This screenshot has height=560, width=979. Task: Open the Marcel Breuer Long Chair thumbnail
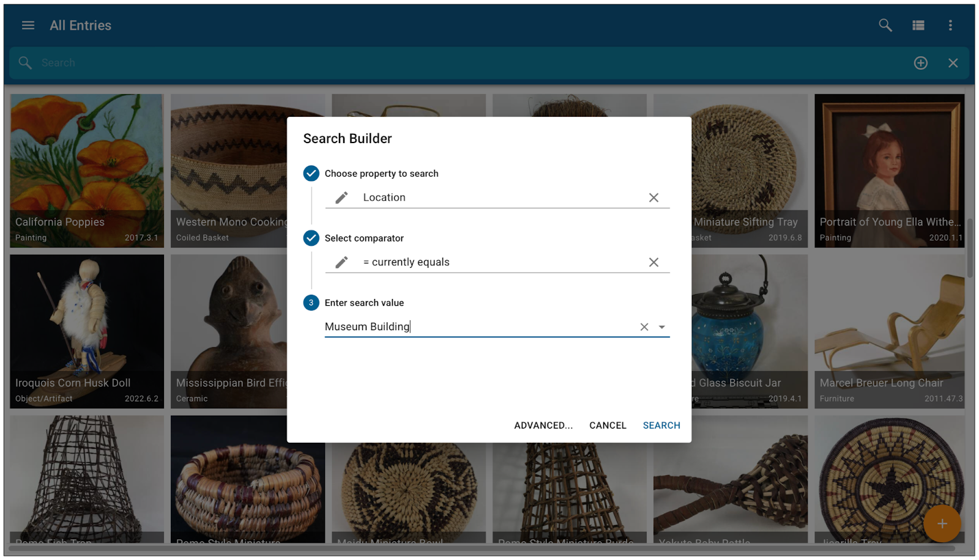coord(890,331)
